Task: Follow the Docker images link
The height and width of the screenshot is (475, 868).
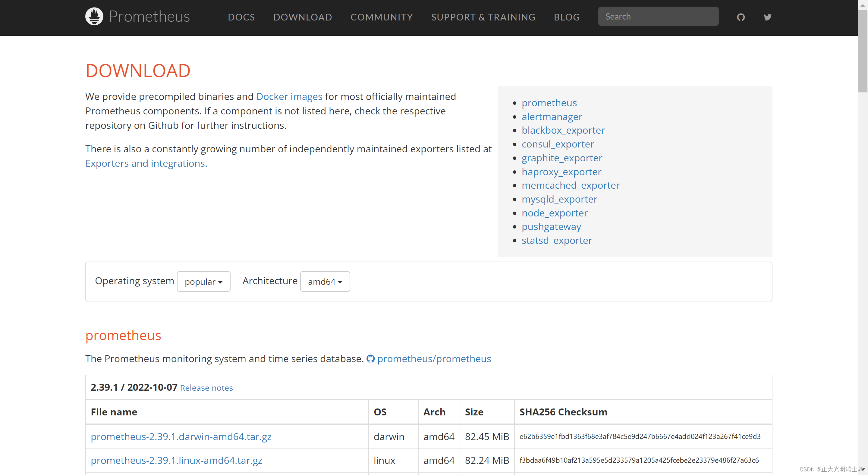Action: tap(289, 97)
